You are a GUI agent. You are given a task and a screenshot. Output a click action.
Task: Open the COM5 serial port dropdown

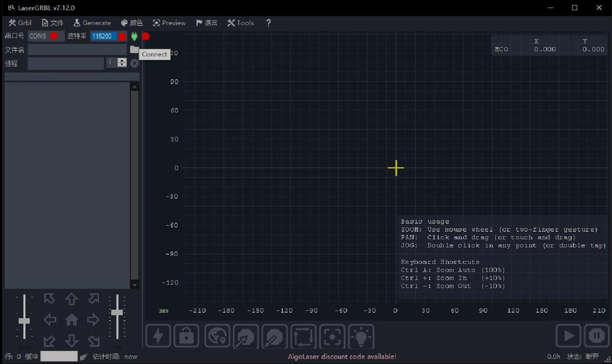point(46,36)
